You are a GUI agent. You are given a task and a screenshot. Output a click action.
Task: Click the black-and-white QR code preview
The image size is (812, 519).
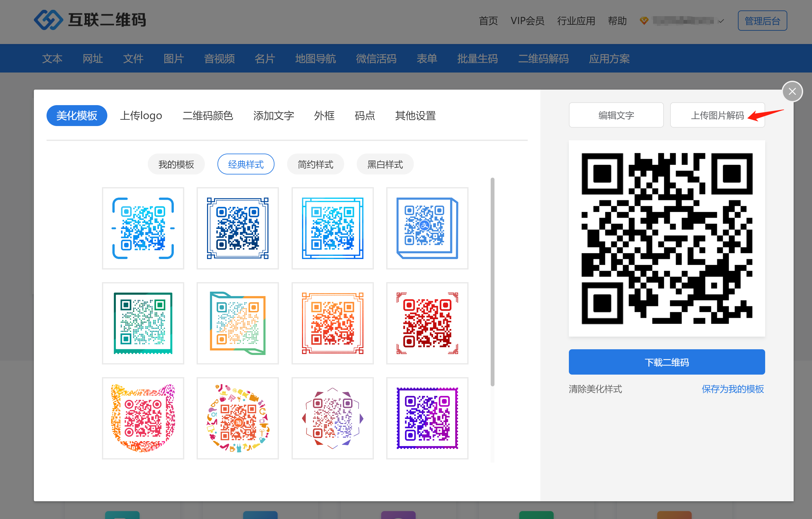pos(667,238)
